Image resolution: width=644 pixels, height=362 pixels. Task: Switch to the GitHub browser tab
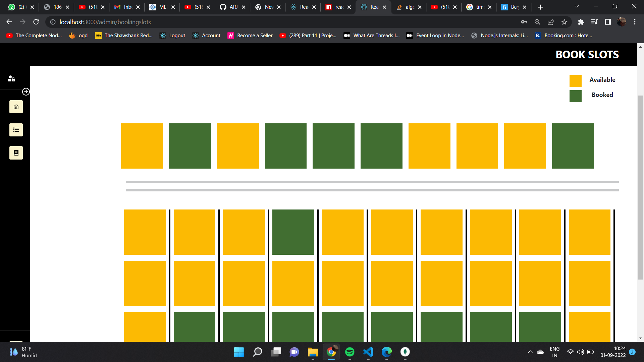pos(229,7)
